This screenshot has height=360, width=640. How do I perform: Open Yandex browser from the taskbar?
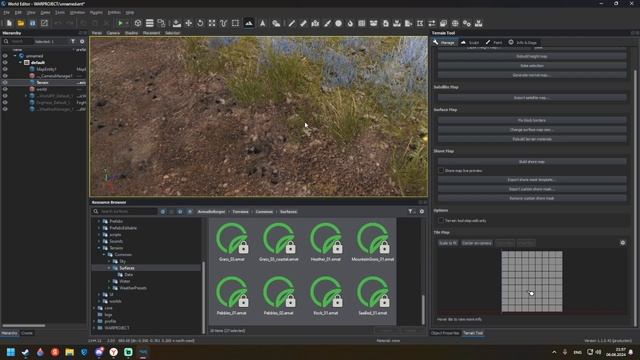(x=113, y=352)
